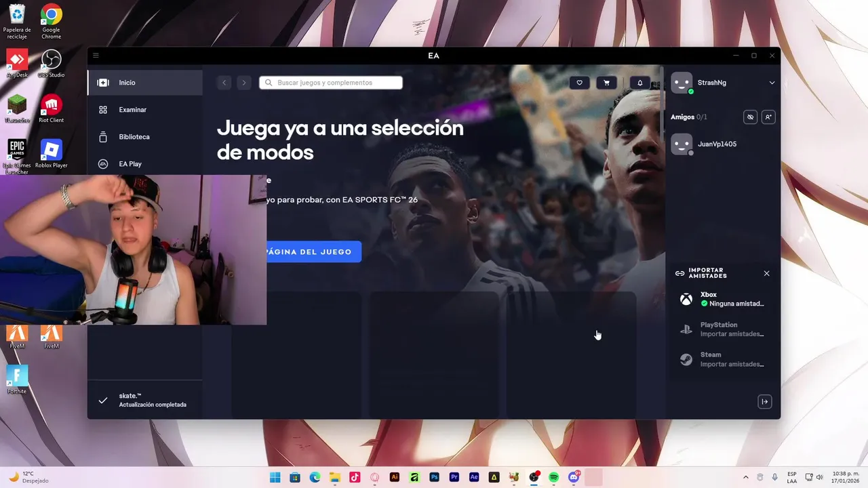Go to Inicio in the sidebar
The image size is (868, 488).
tap(145, 83)
